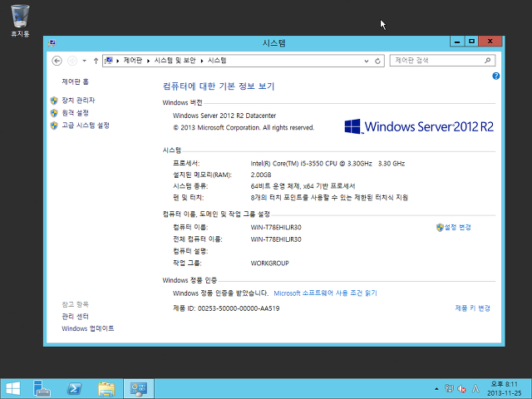
Task: Open the address bar history dropdown
Action: pos(367,61)
